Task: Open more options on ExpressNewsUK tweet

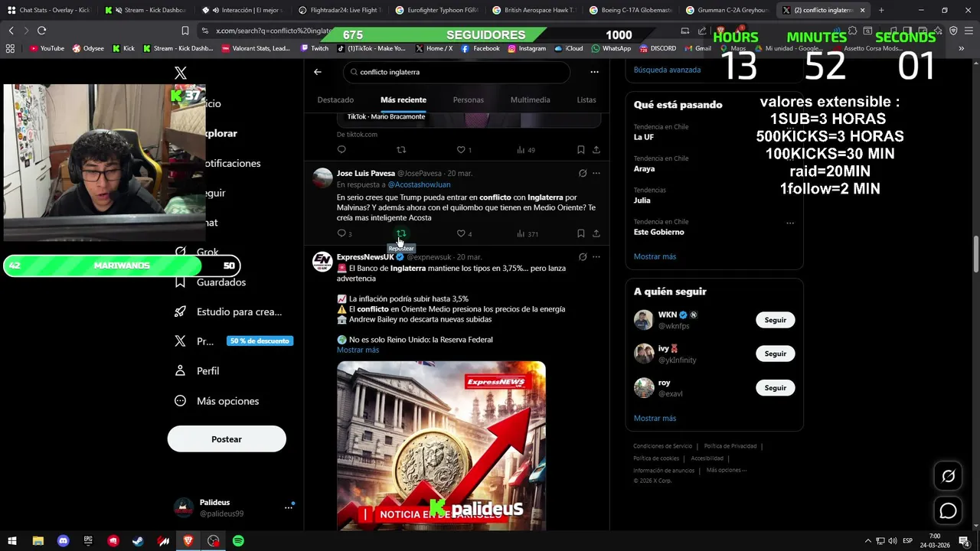Action: click(x=596, y=257)
